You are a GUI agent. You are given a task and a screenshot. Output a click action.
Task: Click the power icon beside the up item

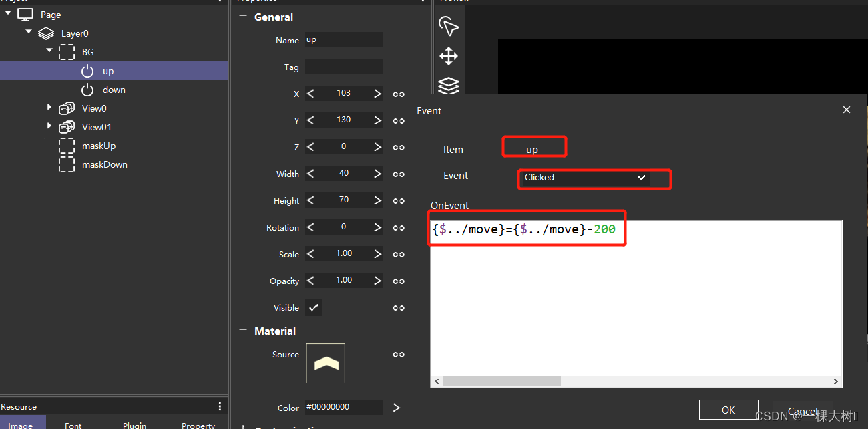click(x=87, y=71)
